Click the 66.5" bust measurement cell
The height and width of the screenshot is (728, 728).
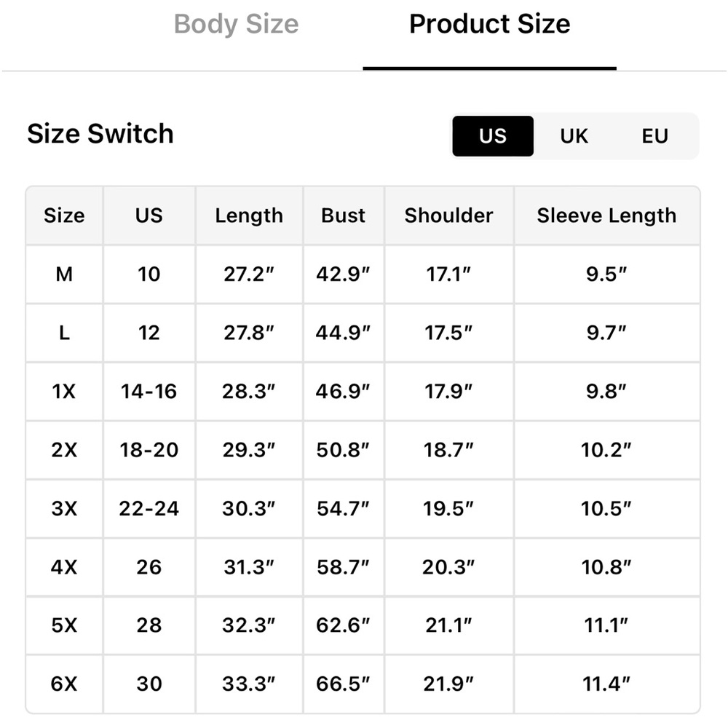[x=343, y=684]
